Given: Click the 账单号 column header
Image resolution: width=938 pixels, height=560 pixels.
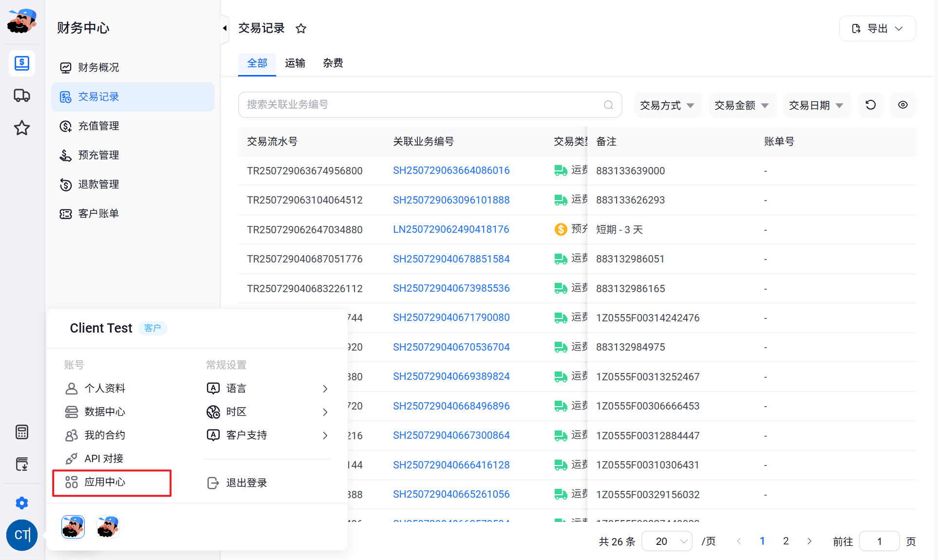Looking at the screenshot, I should tap(779, 142).
